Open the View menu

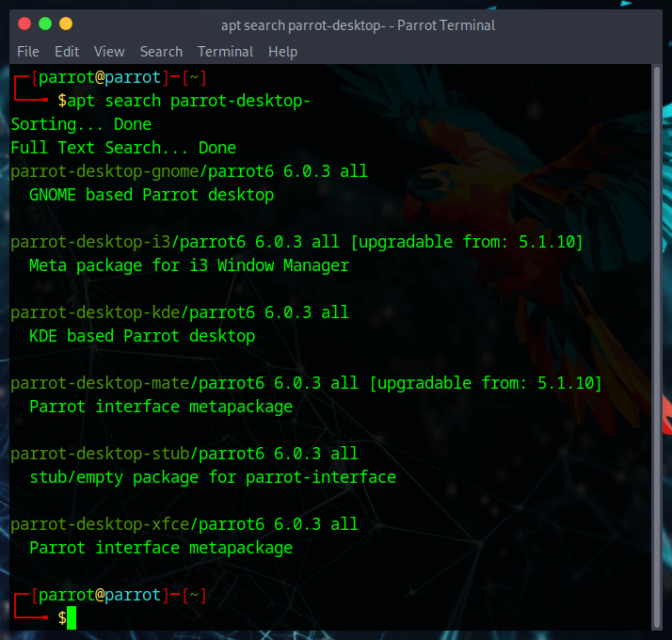[x=109, y=52]
